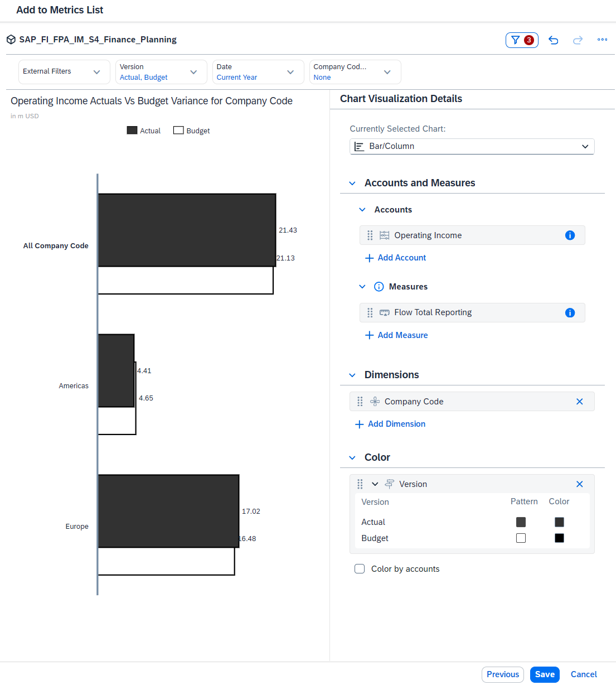The width and height of the screenshot is (616, 685).
Task: Open the filter icon showing 3 active filters
Action: pos(521,40)
